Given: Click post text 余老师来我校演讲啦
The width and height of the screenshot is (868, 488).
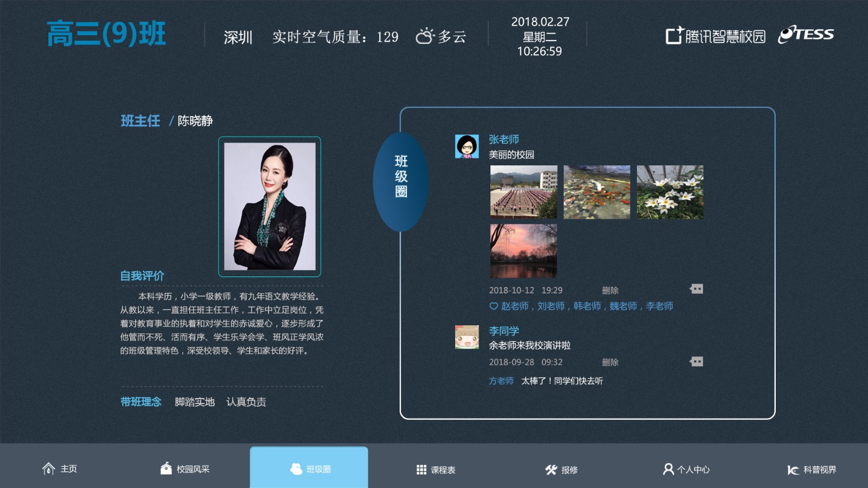Looking at the screenshot, I should click(529, 345).
